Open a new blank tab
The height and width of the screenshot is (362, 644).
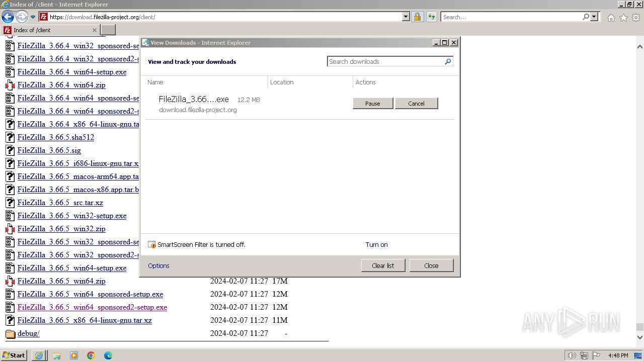click(x=109, y=30)
